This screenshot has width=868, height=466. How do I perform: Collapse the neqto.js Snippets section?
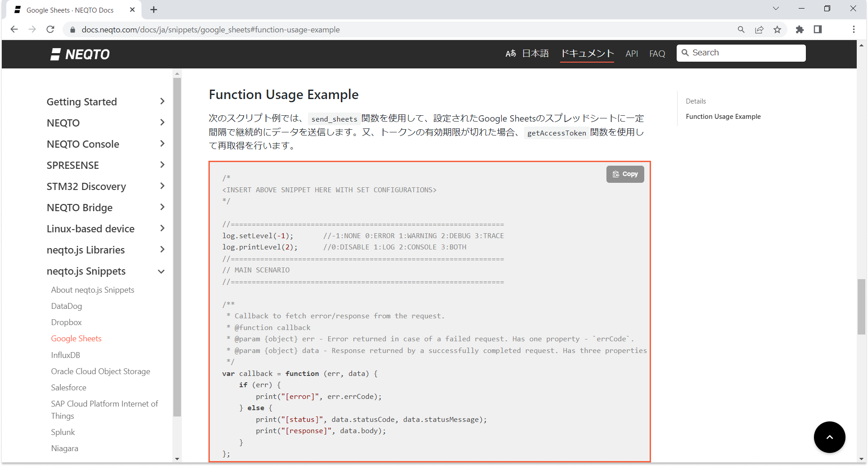click(x=161, y=271)
